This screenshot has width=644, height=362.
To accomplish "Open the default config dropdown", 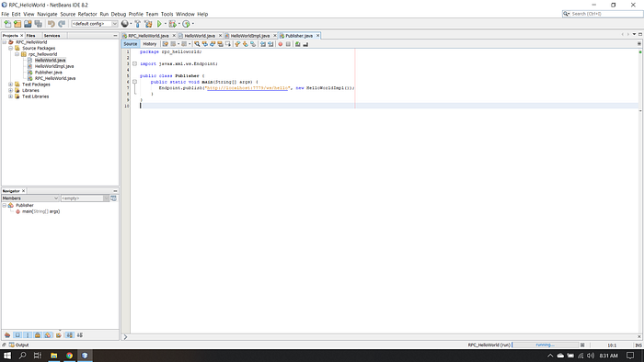I will [x=95, y=24].
